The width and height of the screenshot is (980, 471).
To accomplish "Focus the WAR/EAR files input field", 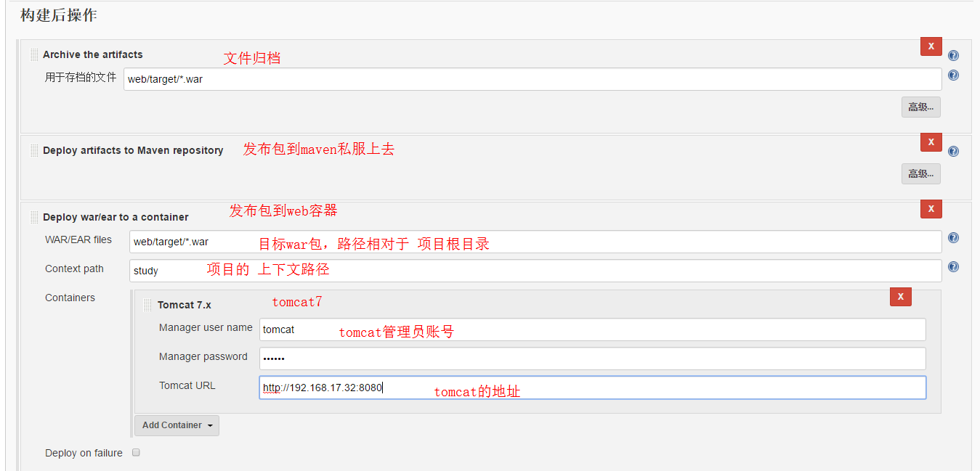I will [x=535, y=242].
